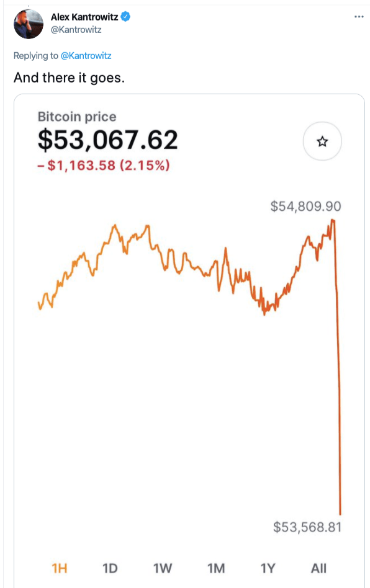Click the red -$1,163.58 (2.15%) change
The image size is (370, 588).
pos(104,165)
